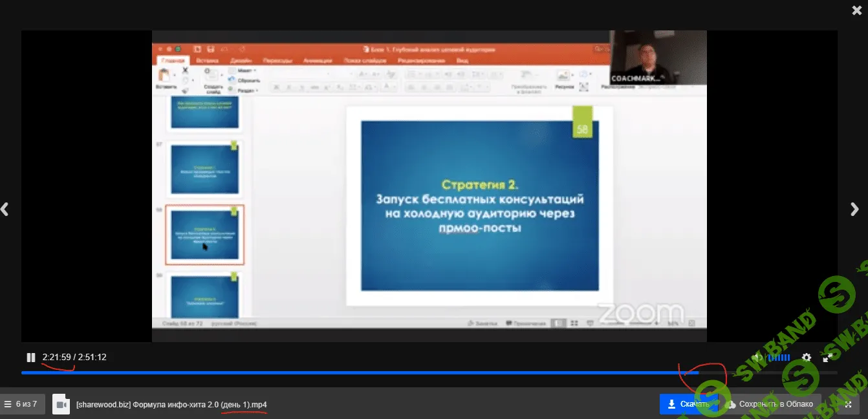The height and width of the screenshot is (419, 868).
Task: Open the "6 из 7" file list
Action: tap(23, 405)
